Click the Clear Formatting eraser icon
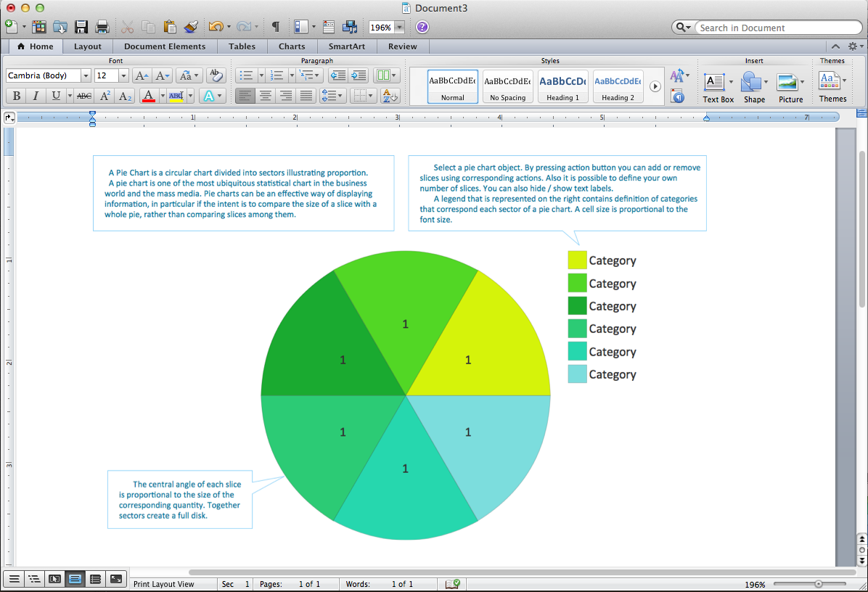The width and height of the screenshot is (868, 592). coord(215,75)
